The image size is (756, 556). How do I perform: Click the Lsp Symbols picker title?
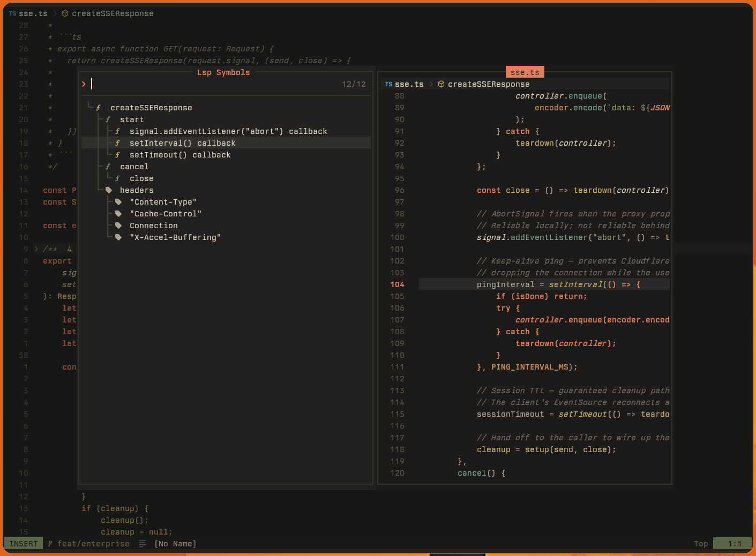[223, 72]
